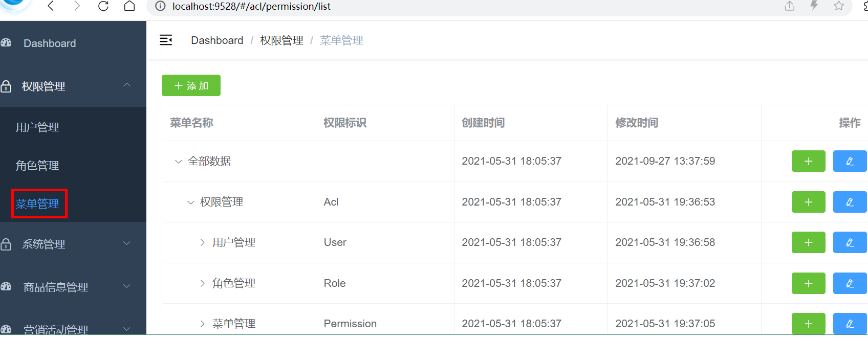Click Dashboard breadcrumb link
Screen dimensions: 868x339
[217, 40]
